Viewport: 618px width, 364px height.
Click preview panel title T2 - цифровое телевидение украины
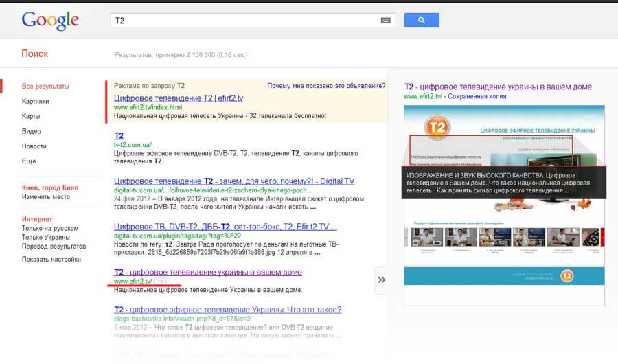(x=499, y=87)
